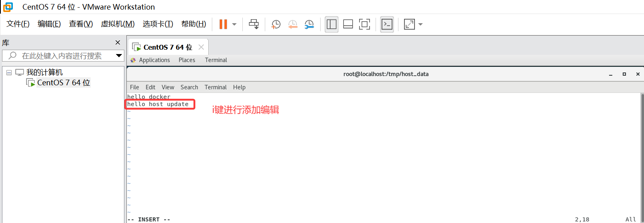Image resolution: width=644 pixels, height=223 pixels.
Task: Open the power options dropdown arrow
Action: pyautogui.click(x=234, y=24)
